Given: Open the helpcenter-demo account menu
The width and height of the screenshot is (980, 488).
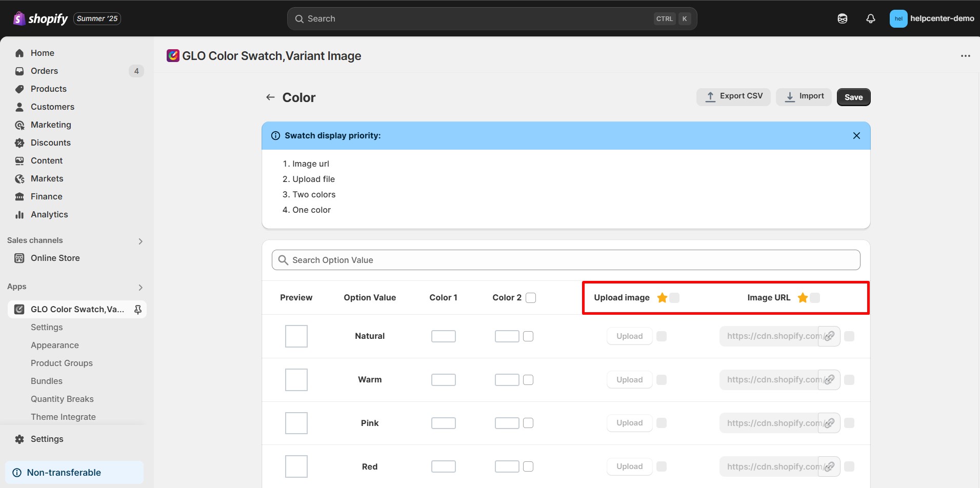Looking at the screenshot, I should [931, 19].
